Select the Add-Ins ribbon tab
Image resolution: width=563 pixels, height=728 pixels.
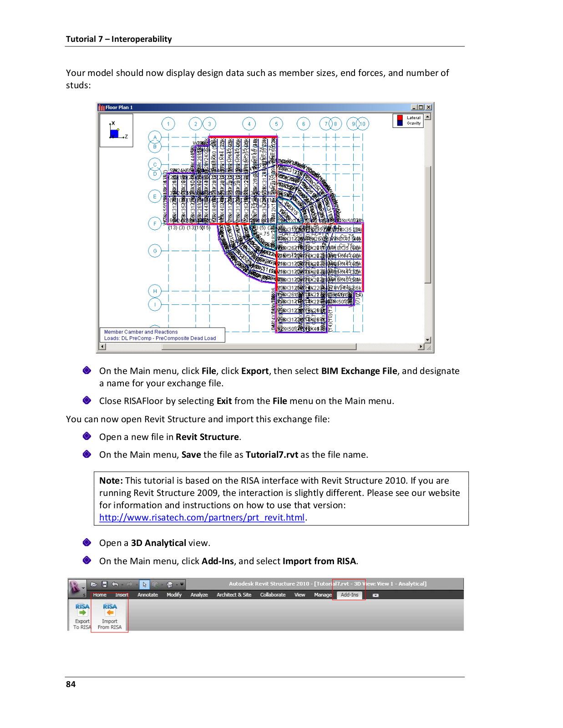point(350,595)
